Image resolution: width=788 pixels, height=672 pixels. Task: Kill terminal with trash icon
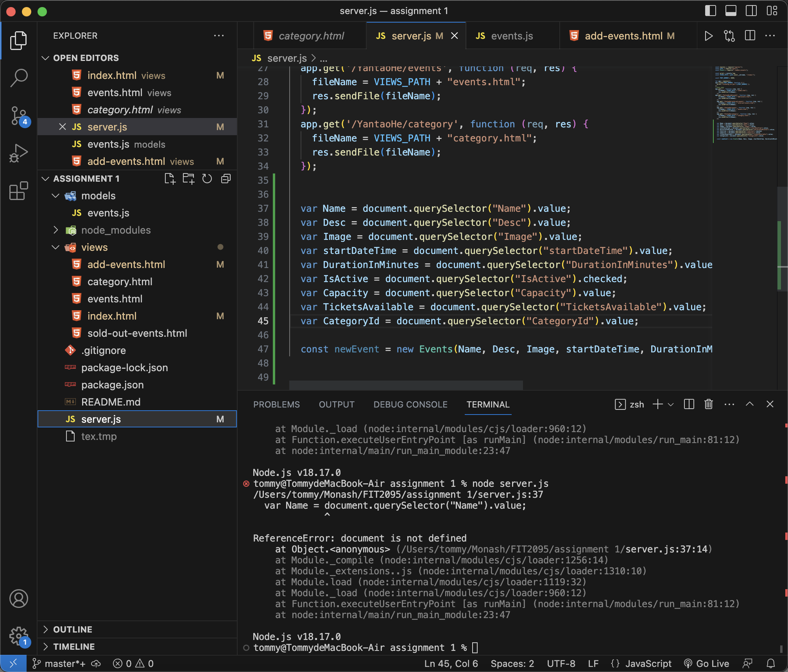tap(709, 404)
